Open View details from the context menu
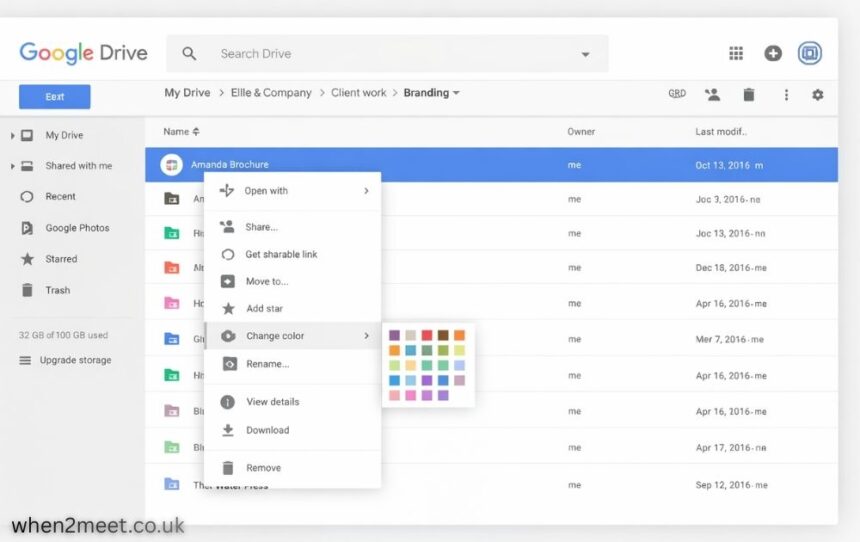 point(292,402)
